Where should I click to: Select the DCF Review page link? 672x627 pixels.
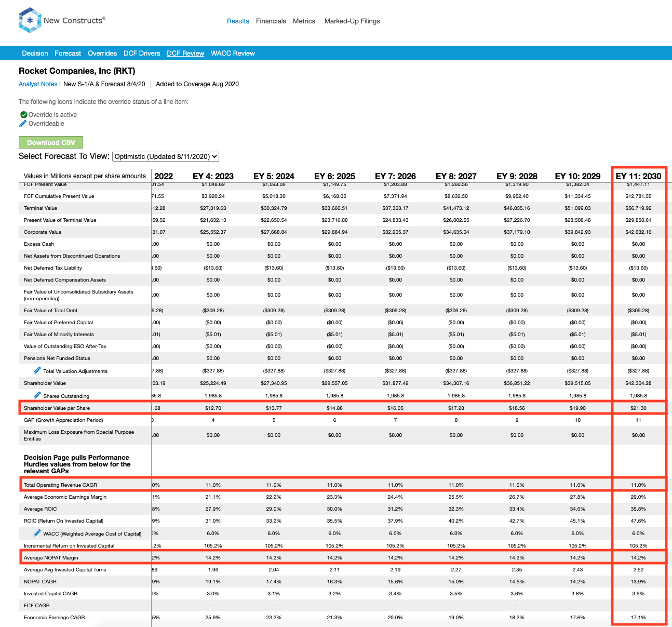pos(185,54)
